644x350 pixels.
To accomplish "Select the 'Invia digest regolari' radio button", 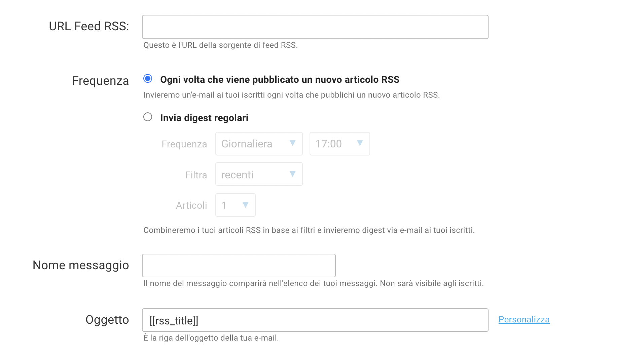I will (148, 117).
